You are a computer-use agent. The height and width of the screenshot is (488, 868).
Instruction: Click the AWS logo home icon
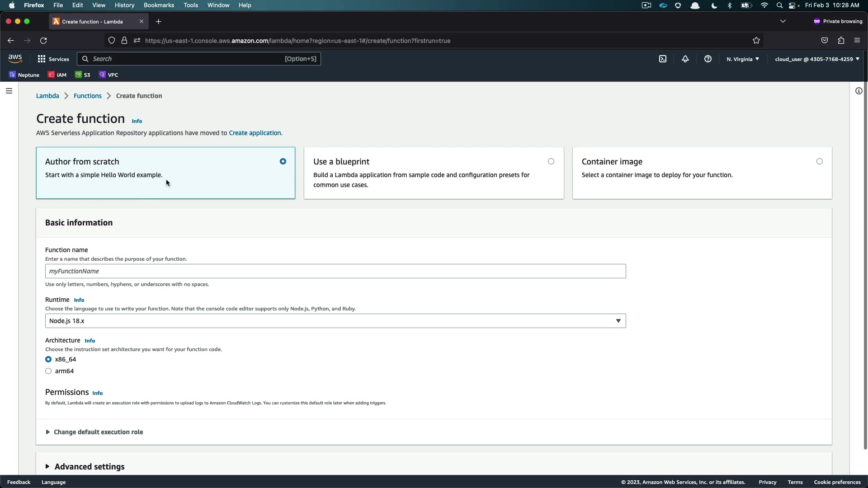pyautogui.click(x=15, y=59)
